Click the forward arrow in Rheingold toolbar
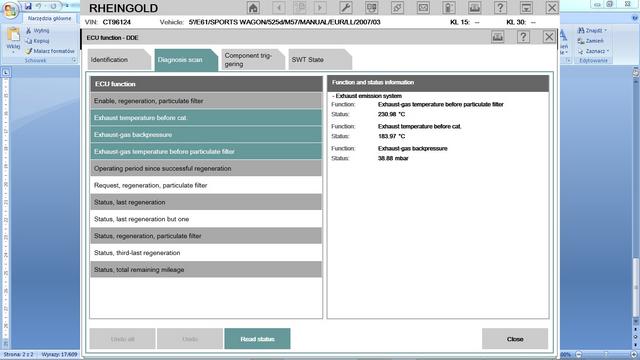Image resolution: width=640 pixels, height=360 pixels. coord(320,8)
